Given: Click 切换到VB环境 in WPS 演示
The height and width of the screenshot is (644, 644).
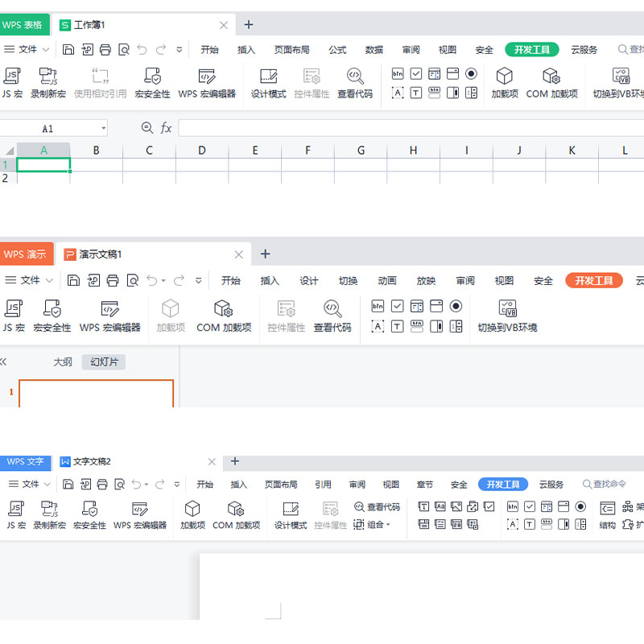Looking at the screenshot, I should click(507, 316).
